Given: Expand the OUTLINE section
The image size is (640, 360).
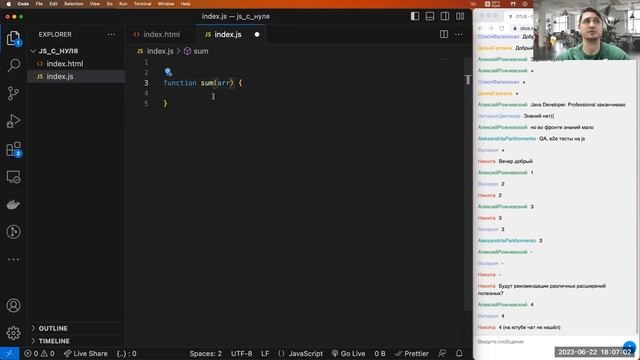Looking at the screenshot, I should click(76, 328).
